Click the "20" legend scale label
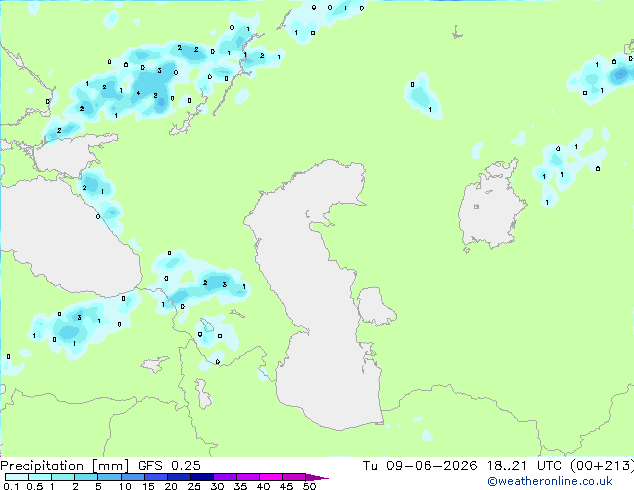 point(171,486)
